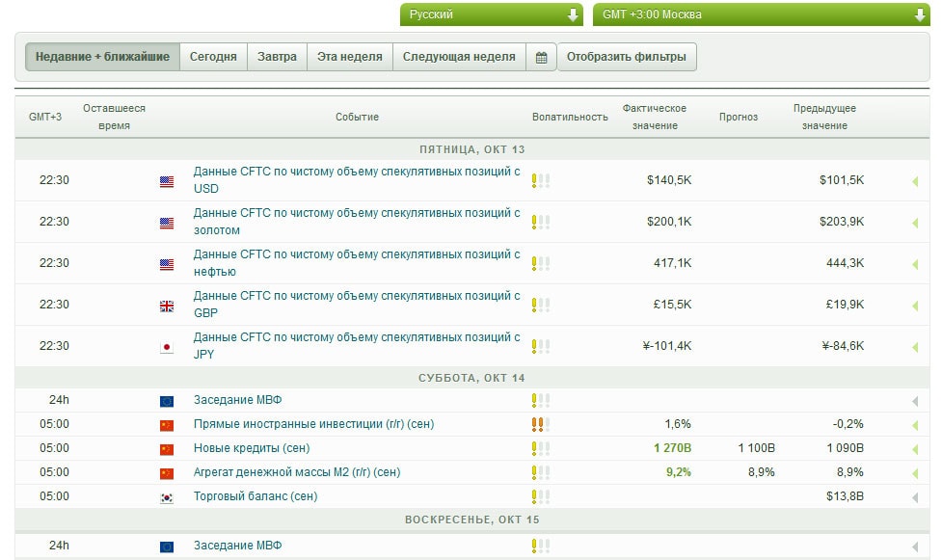Expand details arrow for Агрегат денежной массы M2
The height and width of the screenshot is (560, 942).
[914, 473]
